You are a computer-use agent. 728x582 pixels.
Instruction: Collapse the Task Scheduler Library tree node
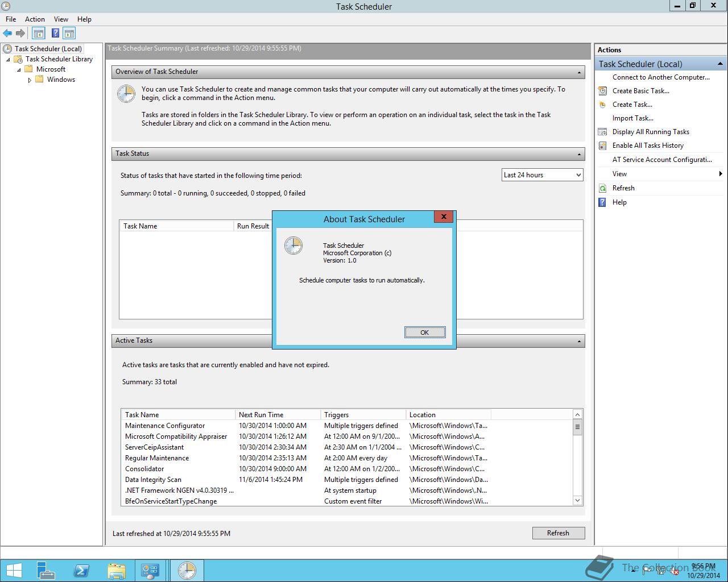pyautogui.click(x=8, y=60)
